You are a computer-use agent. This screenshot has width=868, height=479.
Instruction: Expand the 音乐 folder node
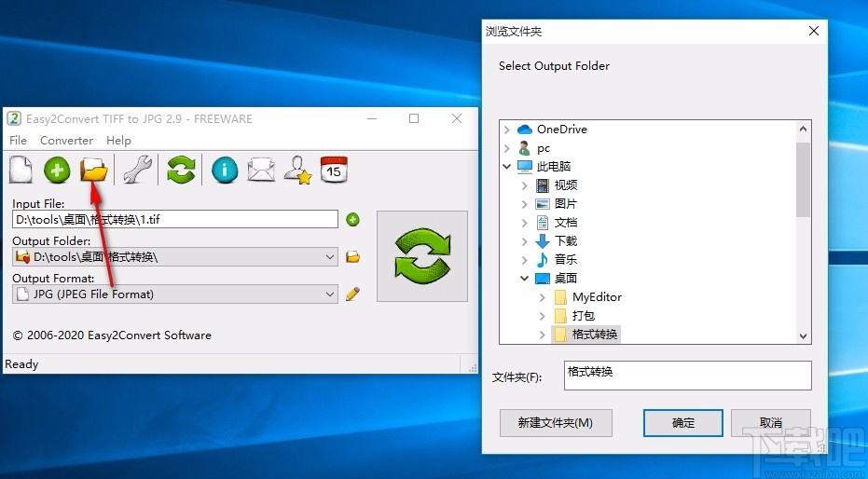(x=524, y=259)
